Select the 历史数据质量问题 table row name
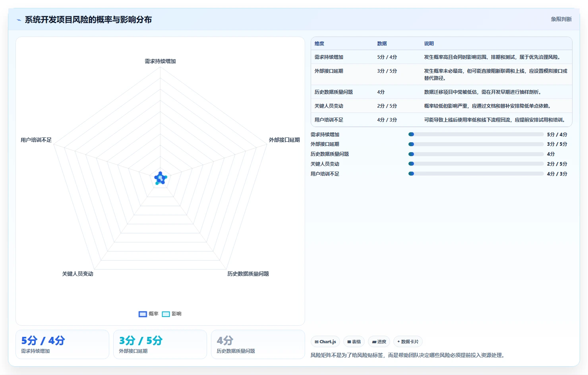 point(334,92)
